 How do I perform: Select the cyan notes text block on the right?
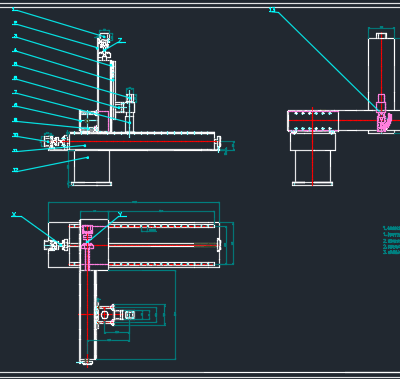(391, 240)
